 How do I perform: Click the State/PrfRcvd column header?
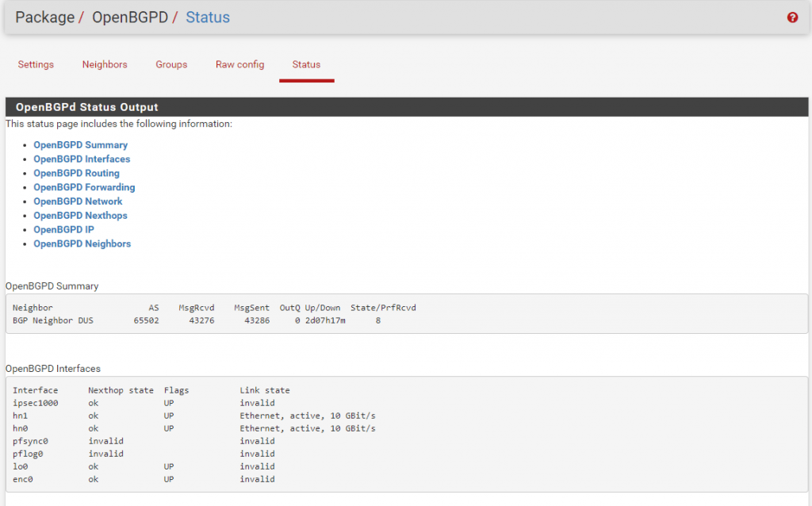click(383, 308)
